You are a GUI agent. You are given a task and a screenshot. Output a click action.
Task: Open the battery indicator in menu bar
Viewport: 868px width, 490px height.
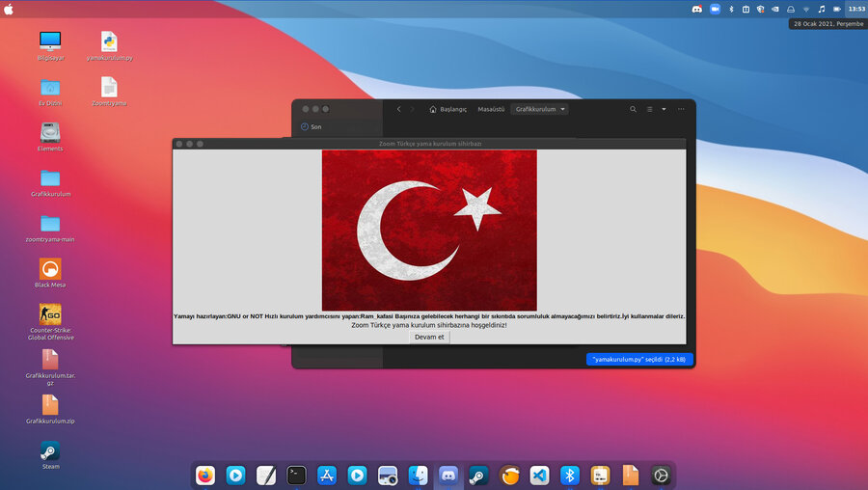[x=837, y=9]
